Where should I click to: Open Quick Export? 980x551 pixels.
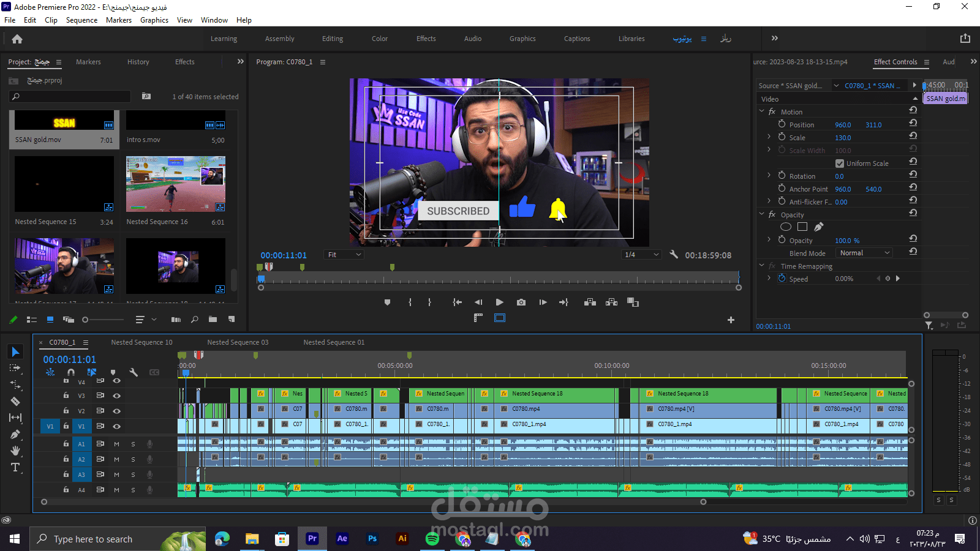965,38
